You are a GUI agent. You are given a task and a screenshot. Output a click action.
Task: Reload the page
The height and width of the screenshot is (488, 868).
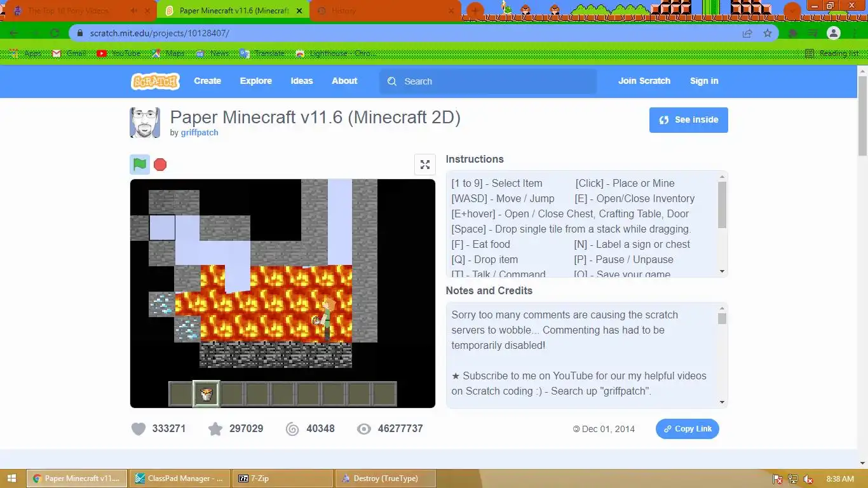[x=55, y=33]
